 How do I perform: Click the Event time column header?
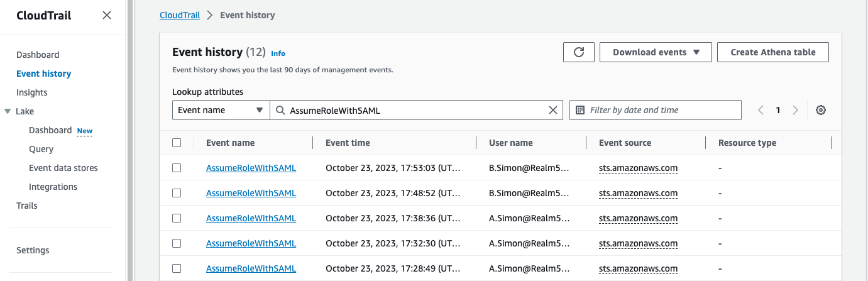click(x=348, y=143)
